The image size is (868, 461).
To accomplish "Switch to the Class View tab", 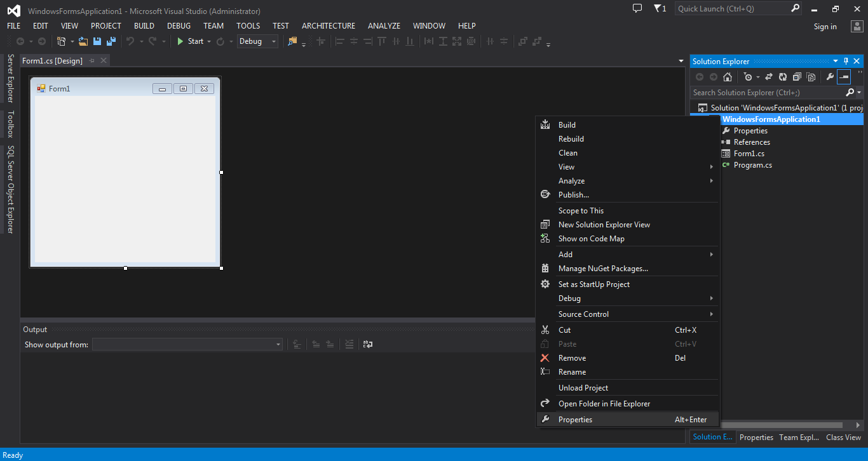I will (x=844, y=438).
